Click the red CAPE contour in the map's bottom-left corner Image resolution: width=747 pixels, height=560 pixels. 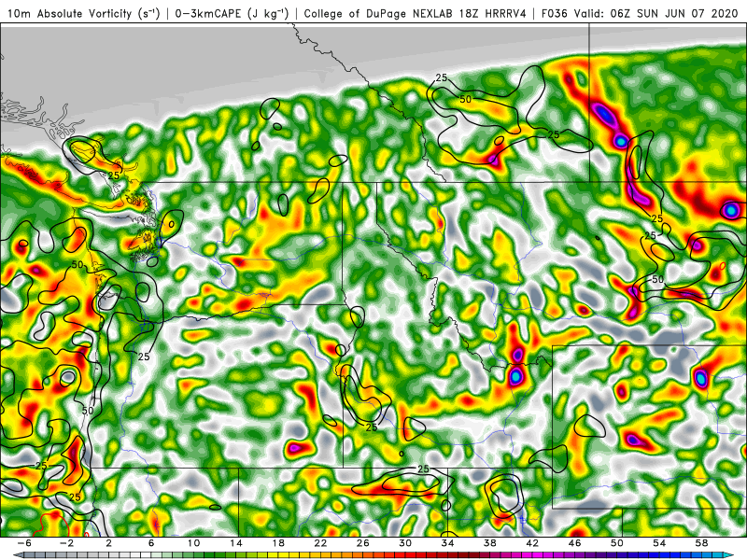(x=53, y=525)
